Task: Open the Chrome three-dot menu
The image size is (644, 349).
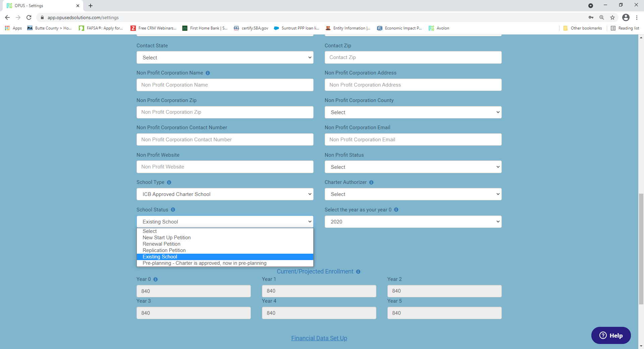Action: coord(637,17)
